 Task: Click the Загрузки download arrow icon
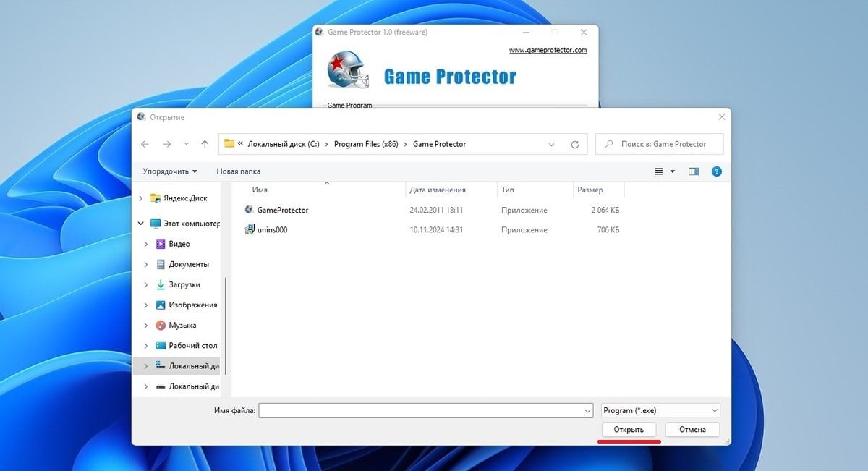pos(161,284)
